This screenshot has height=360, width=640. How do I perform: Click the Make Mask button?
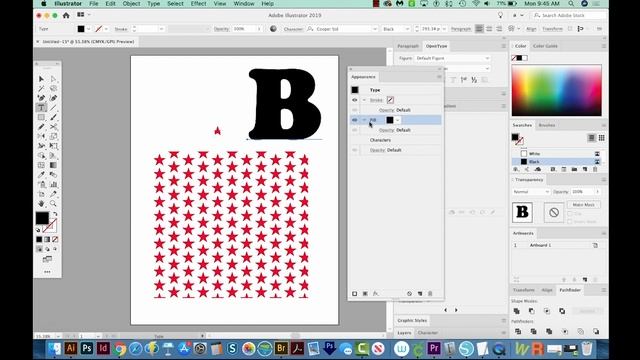click(x=584, y=205)
